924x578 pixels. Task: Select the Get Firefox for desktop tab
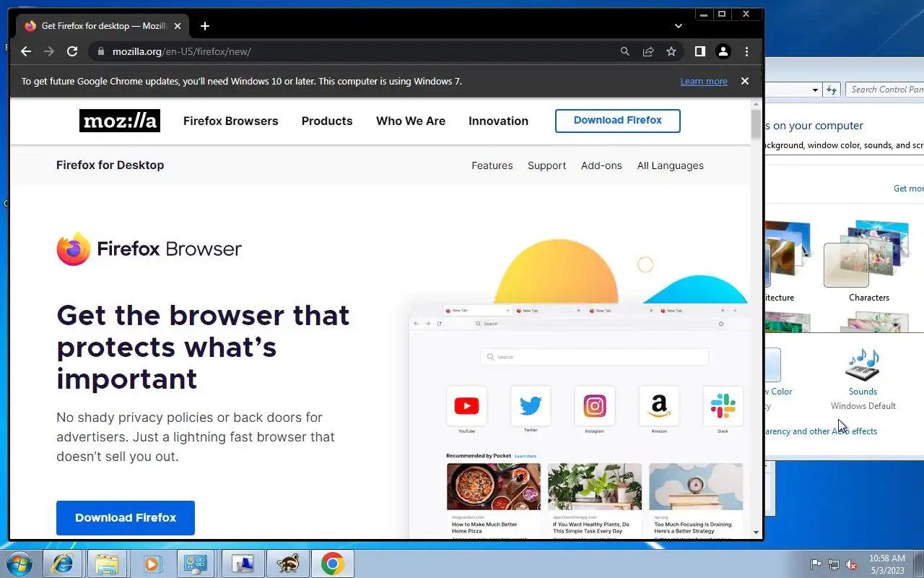point(101,26)
